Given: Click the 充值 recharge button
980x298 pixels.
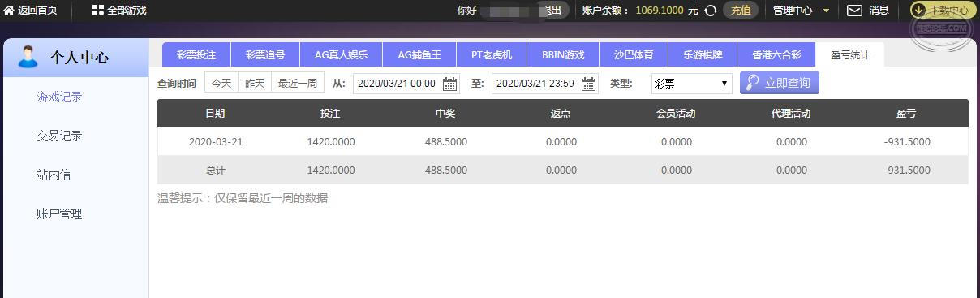Looking at the screenshot, I should [x=741, y=11].
